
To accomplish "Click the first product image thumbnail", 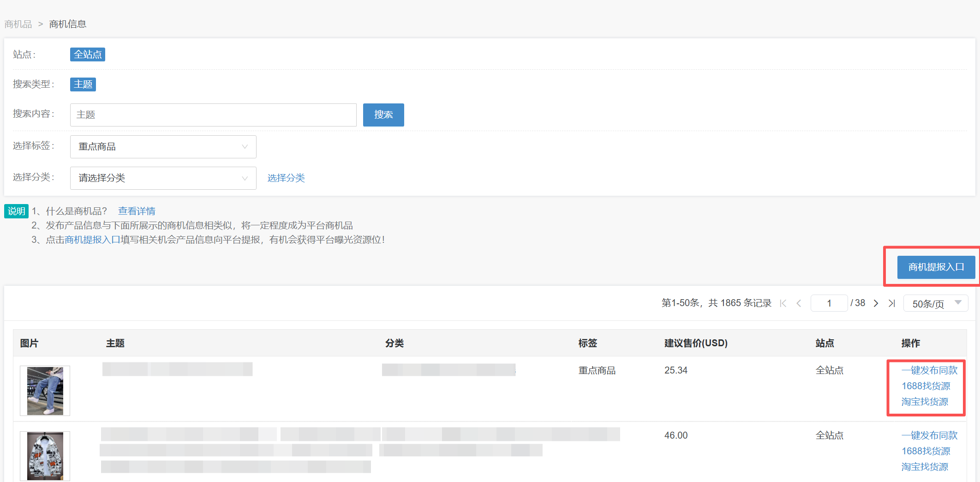I will 44,390.
